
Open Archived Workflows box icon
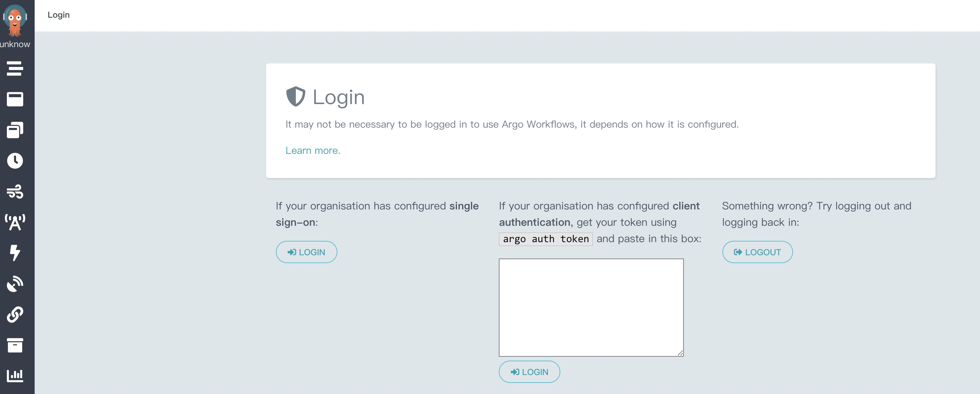15,345
